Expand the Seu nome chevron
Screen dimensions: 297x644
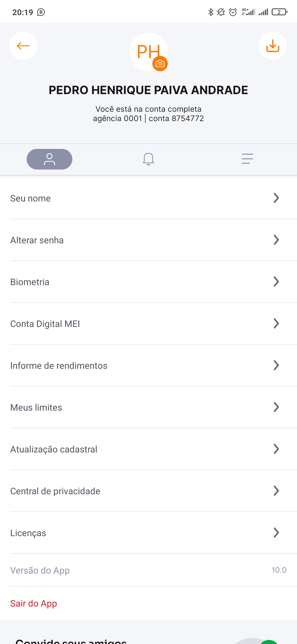(x=276, y=198)
